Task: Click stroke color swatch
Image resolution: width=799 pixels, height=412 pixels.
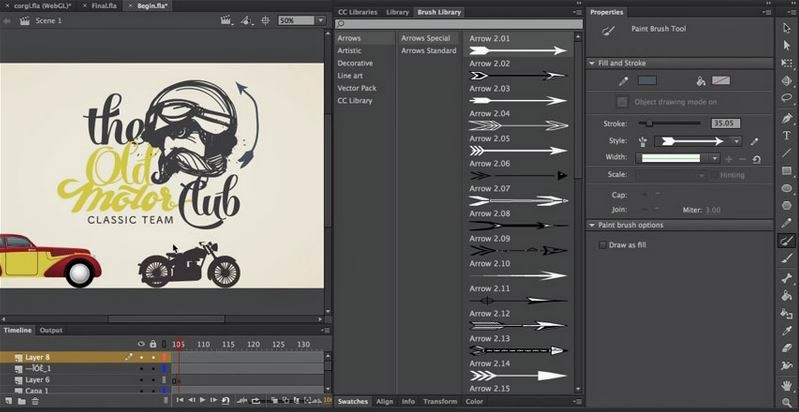Action: click(x=647, y=80)
